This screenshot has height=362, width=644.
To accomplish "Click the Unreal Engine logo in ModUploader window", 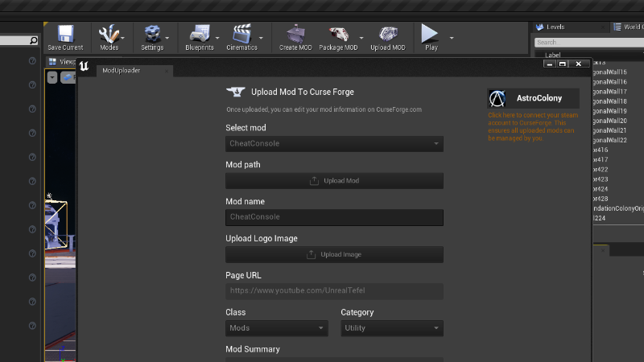I will tap(85, 66).
